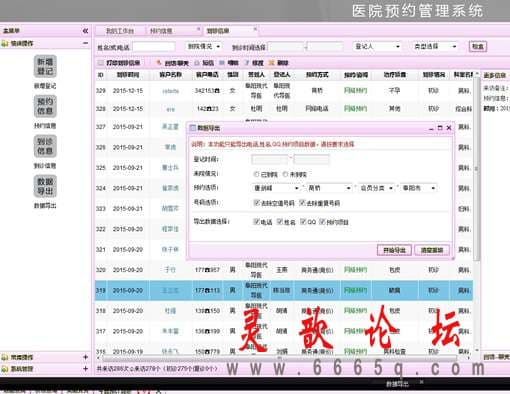Collapse the main menu sidebar
The height and width of the screenshot is (394, 510).
point(85,31)
